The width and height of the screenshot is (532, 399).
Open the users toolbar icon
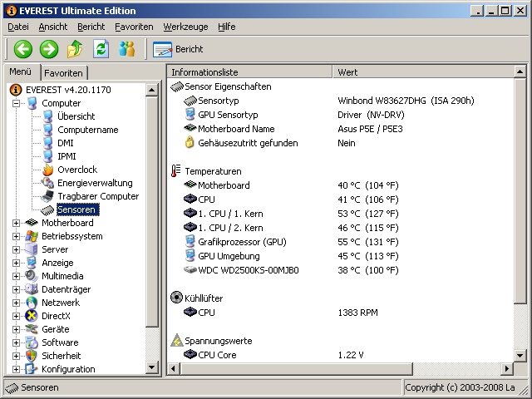point(127,49)
